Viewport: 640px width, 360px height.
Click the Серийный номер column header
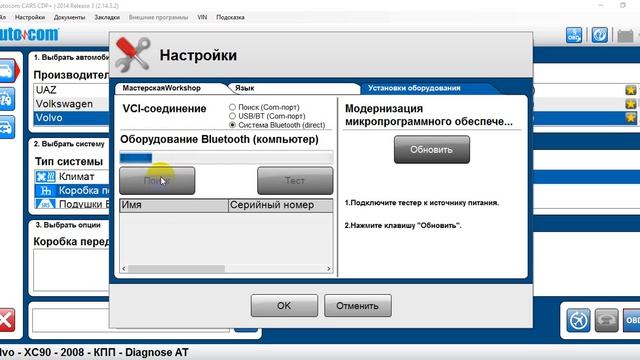click(x=281, y=205)
